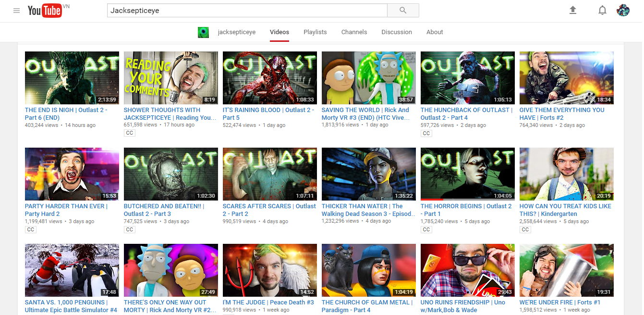Click title 'I'M THE JUDGE | Peace Death #3'
Viewport: 644px width, 315px height.
(x=268, y=302)
